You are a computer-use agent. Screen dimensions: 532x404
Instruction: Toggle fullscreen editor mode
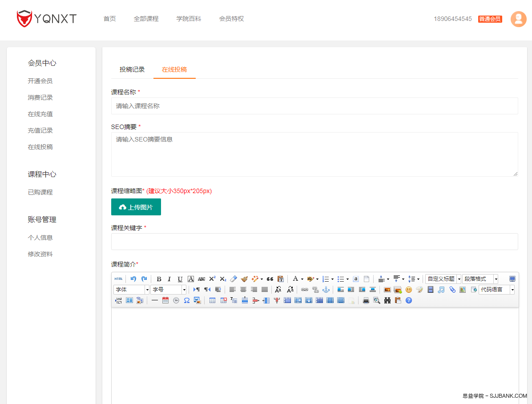point(512,279)
